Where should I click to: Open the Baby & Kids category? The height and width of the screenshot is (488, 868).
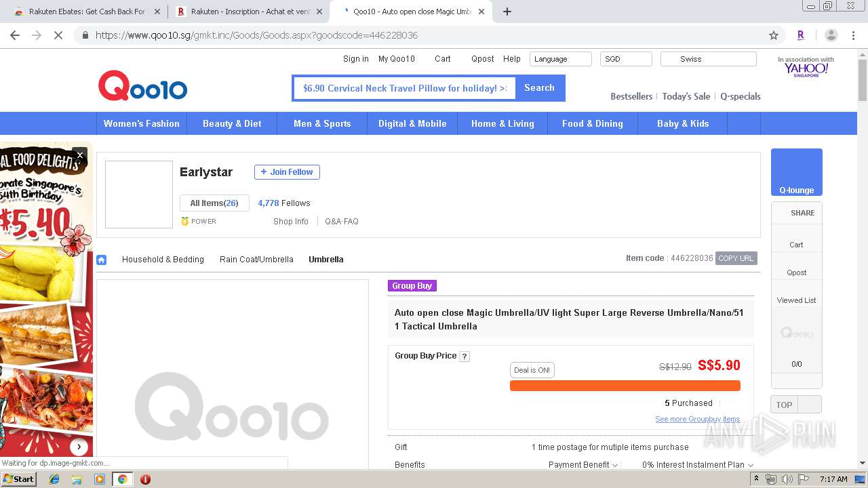683,123
